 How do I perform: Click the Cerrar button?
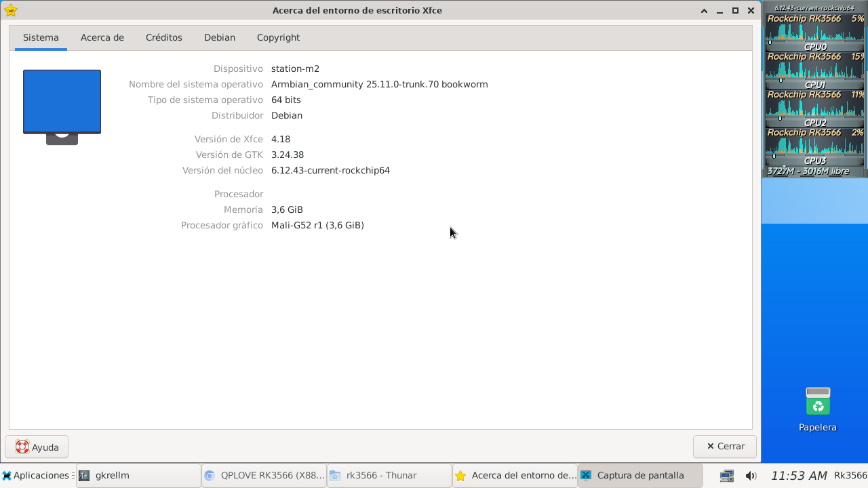(725, 446)
